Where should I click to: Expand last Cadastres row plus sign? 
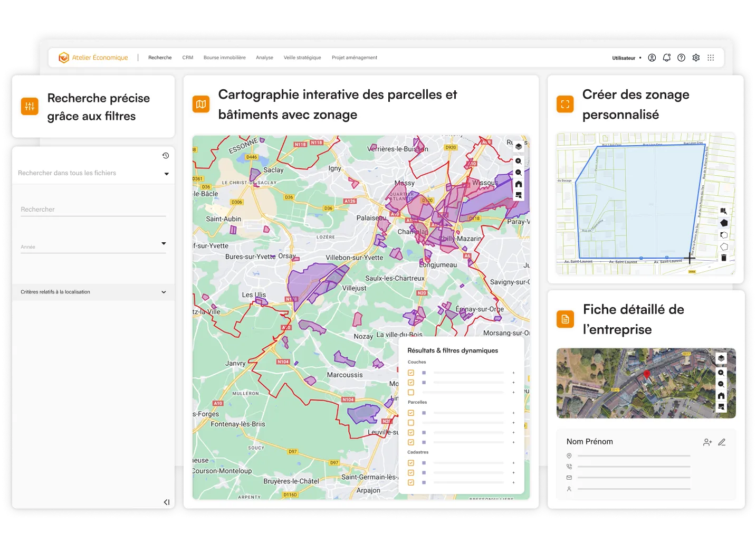click(513, 482)
